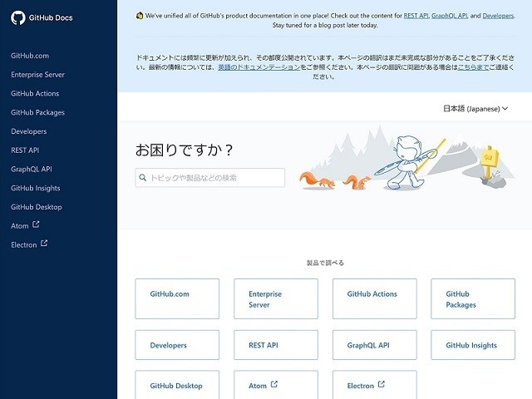Image resolution: width=532 pixels, height=399 pixels.
Task: Open Electron sidebar link text
Action: pos(24,245)
